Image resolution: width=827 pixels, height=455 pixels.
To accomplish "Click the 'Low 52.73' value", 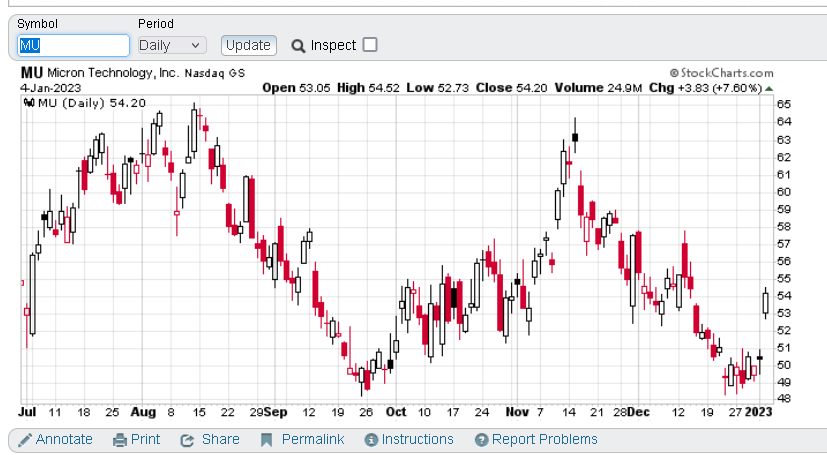I will point(437,88).
